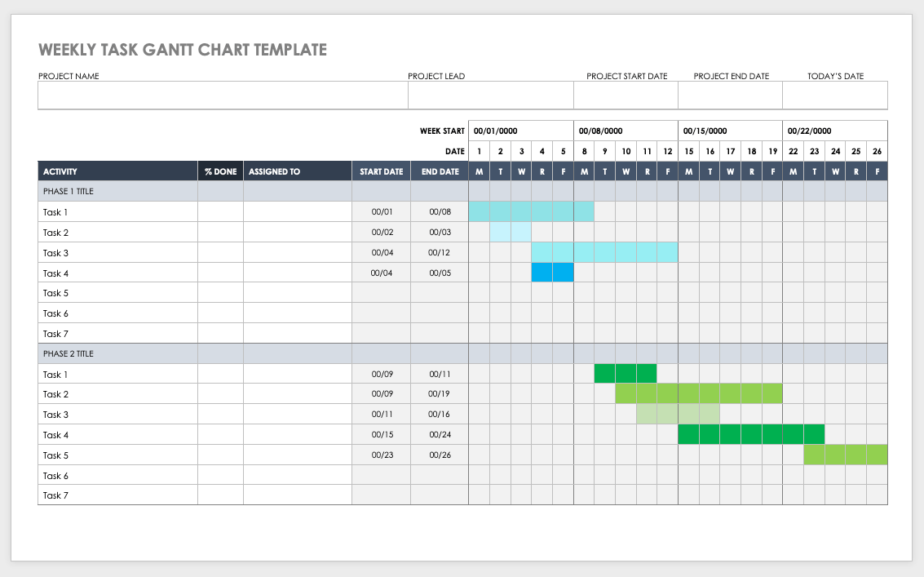Viewport: 924px width, 577px height.
Task: Select the 00/08/0000 week start cell
Action: tap(624, 131)
